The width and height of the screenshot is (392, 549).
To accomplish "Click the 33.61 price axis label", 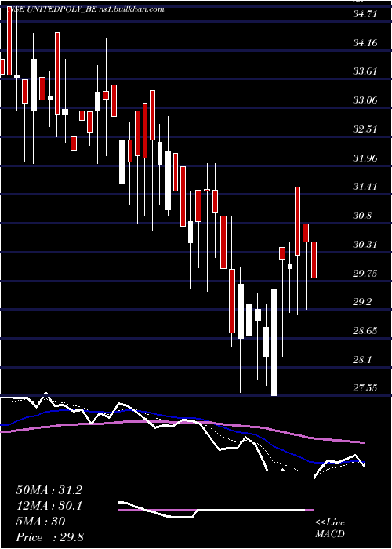I will pos(365,72).
